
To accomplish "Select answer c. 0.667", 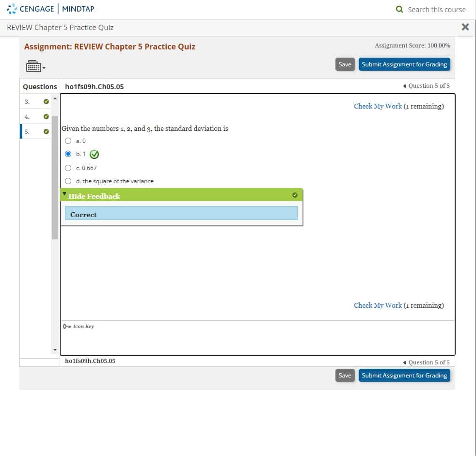I will pos(68,167).
